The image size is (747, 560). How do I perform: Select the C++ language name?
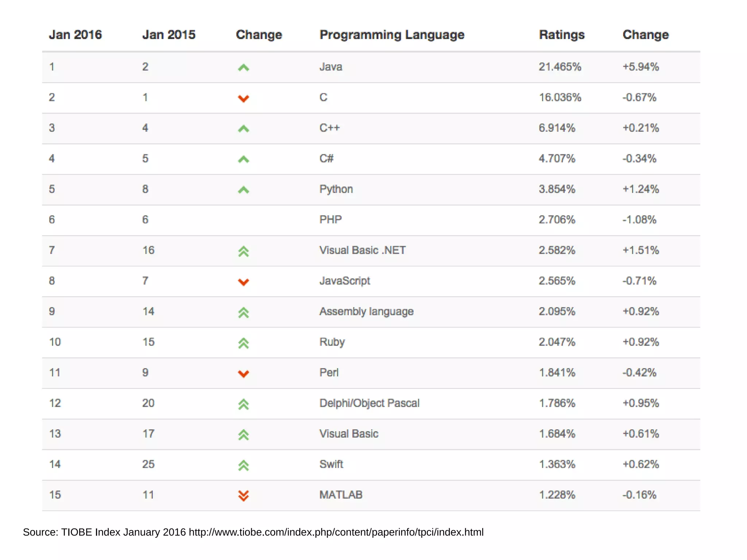[x=330, y=128]
